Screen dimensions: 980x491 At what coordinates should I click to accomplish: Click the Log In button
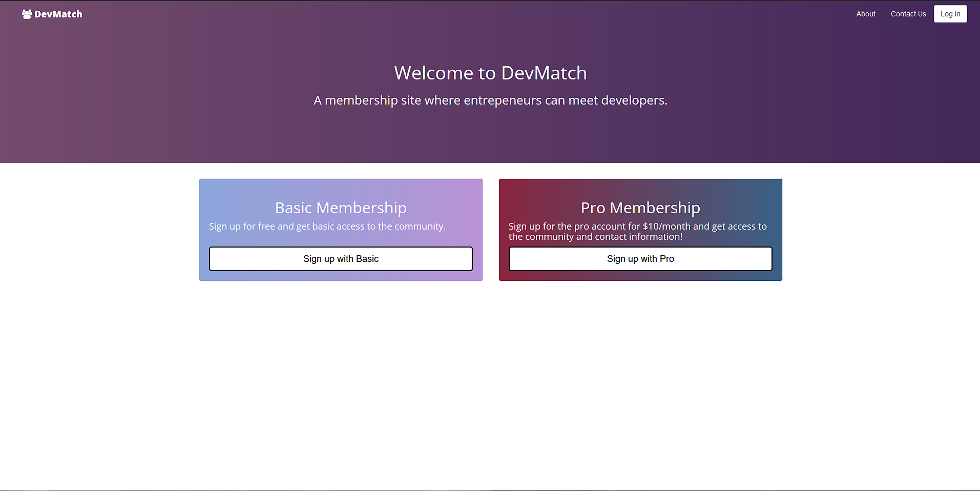click(950, 14)
